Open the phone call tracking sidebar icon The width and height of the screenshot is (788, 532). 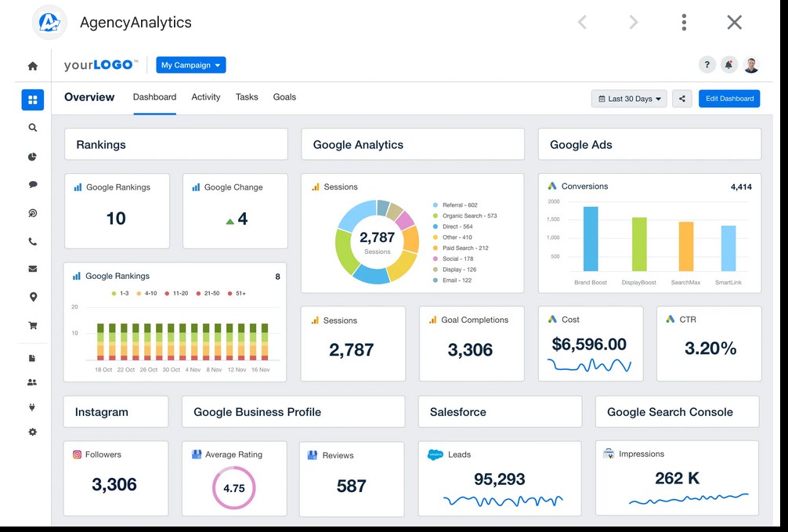(x=33, y=242)
